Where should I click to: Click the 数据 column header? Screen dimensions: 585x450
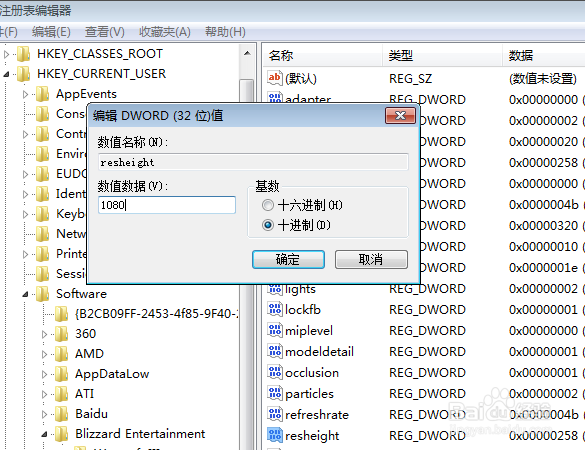(x=544, y=56)
